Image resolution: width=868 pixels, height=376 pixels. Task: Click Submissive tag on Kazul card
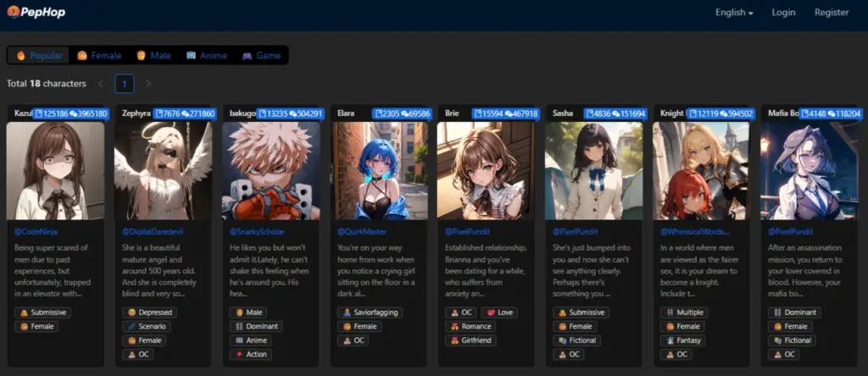point(42,312)
